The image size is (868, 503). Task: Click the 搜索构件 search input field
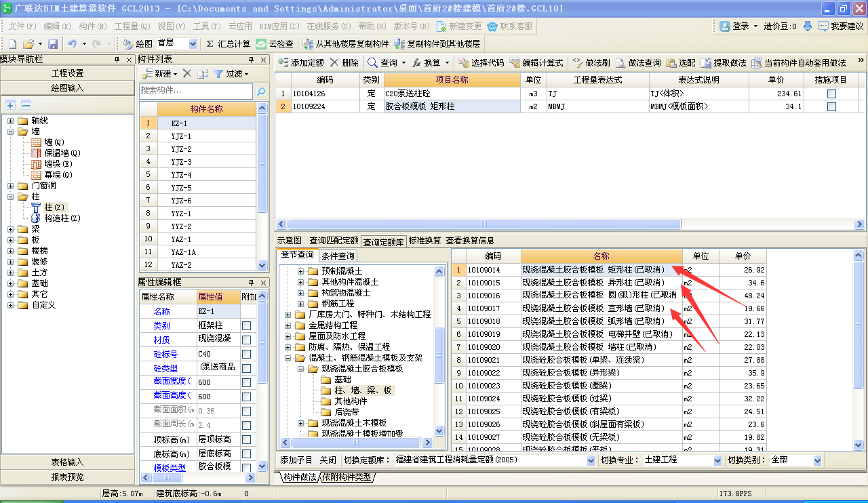tap(195, 90)
